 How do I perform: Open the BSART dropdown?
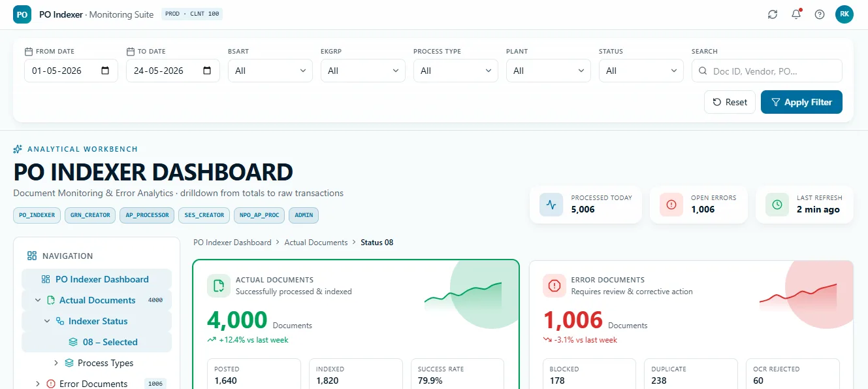(270, 71)
